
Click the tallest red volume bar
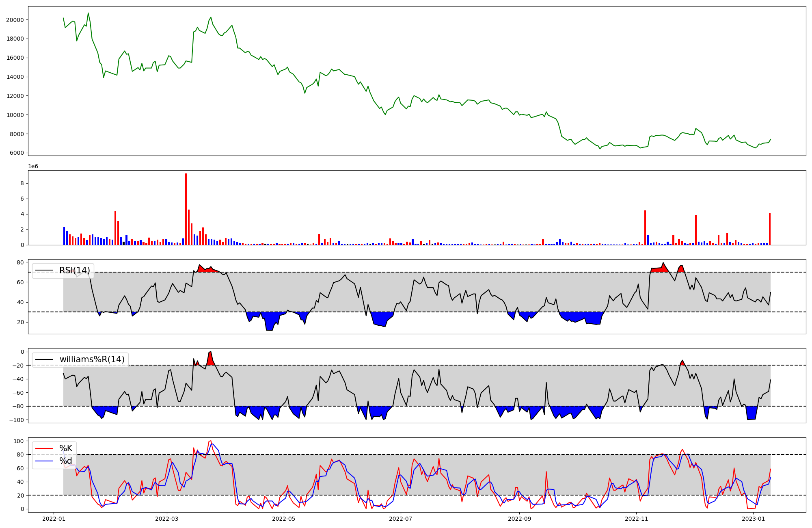pyautogui.click(x=186, y=209)
